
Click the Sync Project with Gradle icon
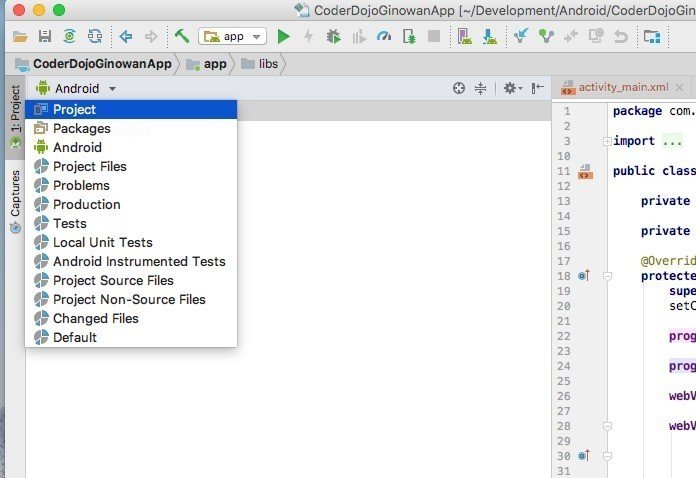coord(70,36)
